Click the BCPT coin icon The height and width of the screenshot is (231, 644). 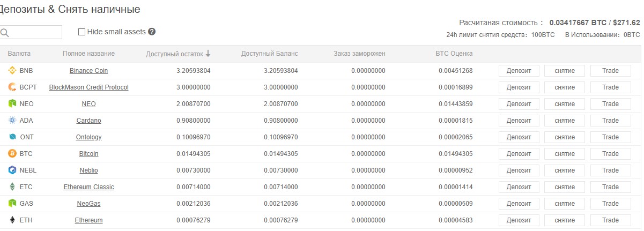12,87
